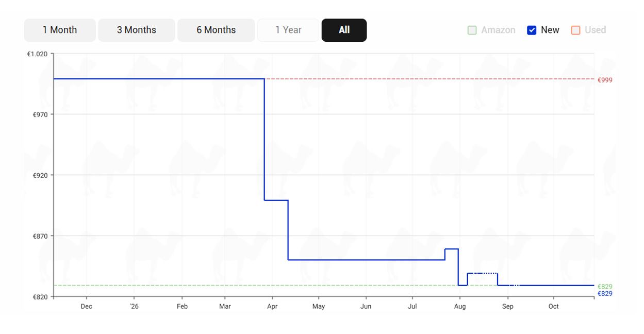Screen dimensions: 644x334
Task: Click the red €999 highest price label
Action: point(605,80)
